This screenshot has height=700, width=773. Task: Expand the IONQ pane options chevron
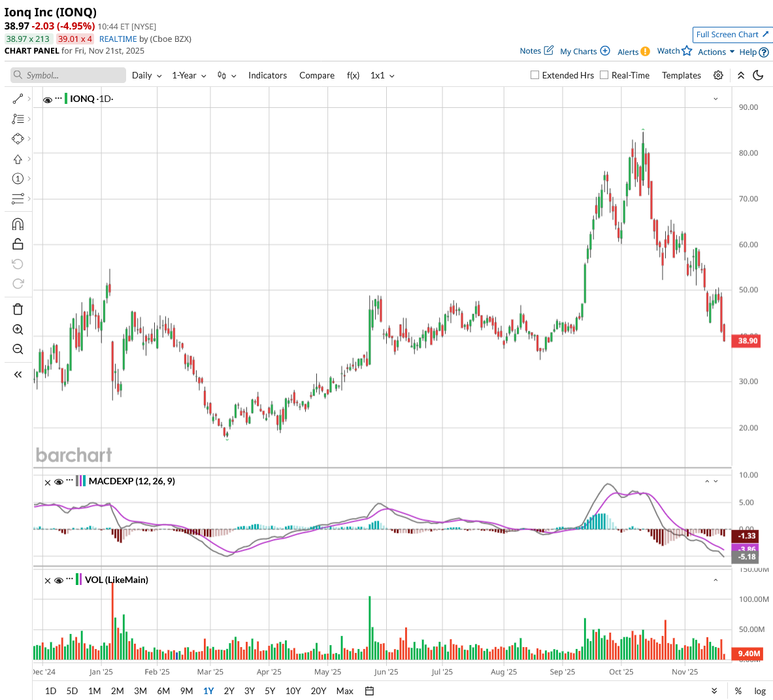(715, 99)
